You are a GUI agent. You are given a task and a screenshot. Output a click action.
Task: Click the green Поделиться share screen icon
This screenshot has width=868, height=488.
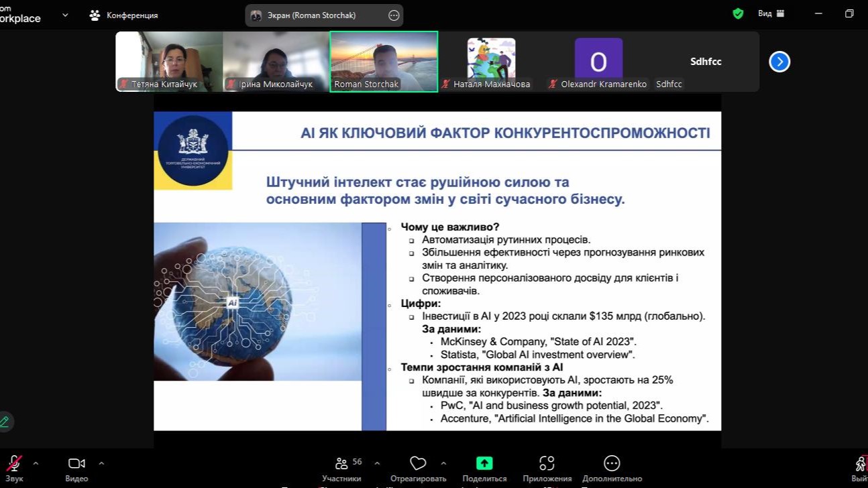pyautogui.click(x=484, y=463)
